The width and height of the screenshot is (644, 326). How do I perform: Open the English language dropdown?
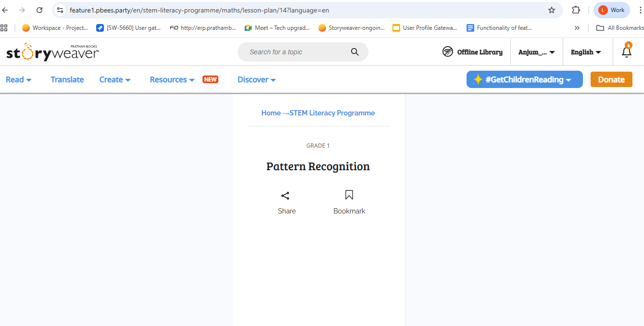(585, 52)
